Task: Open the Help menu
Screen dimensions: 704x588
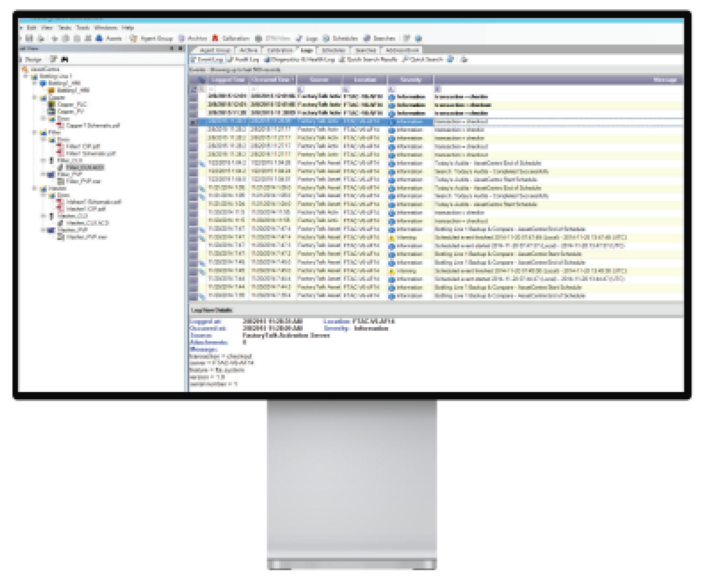Action: (x=127, y=28)
